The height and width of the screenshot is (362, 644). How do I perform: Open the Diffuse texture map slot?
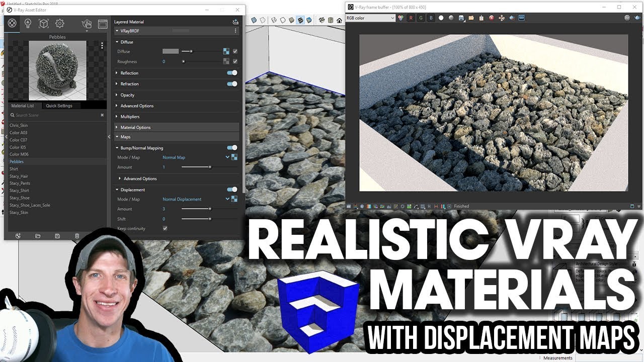tap(226, 51)
